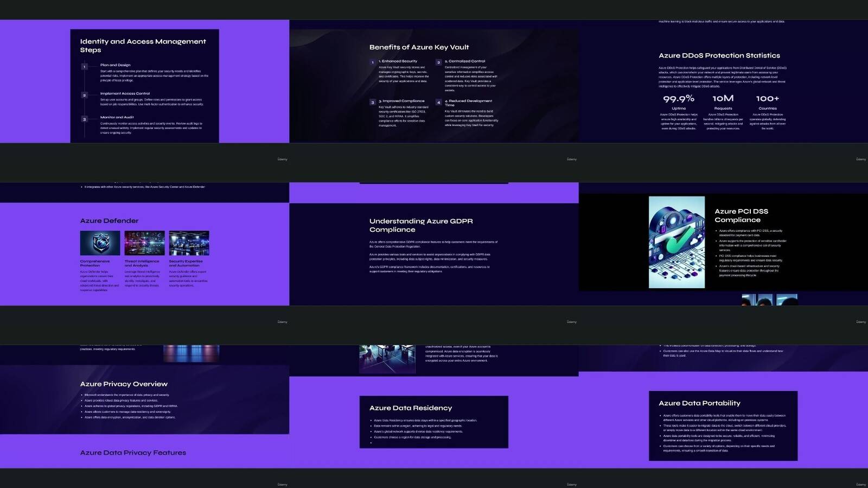868x488 pixels.
Task: Click bullet 'Azure offers customers data portability tools'
Action: tap(724, 418)
